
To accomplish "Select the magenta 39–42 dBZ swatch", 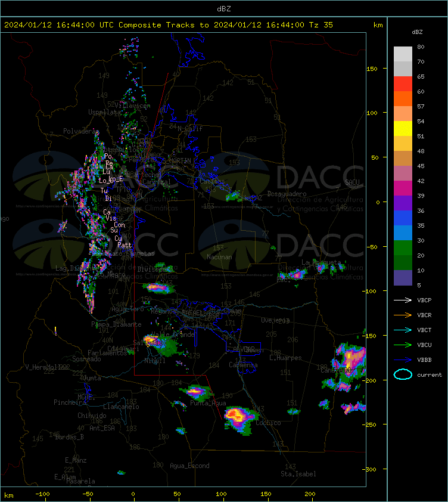I will click(403, 188).
